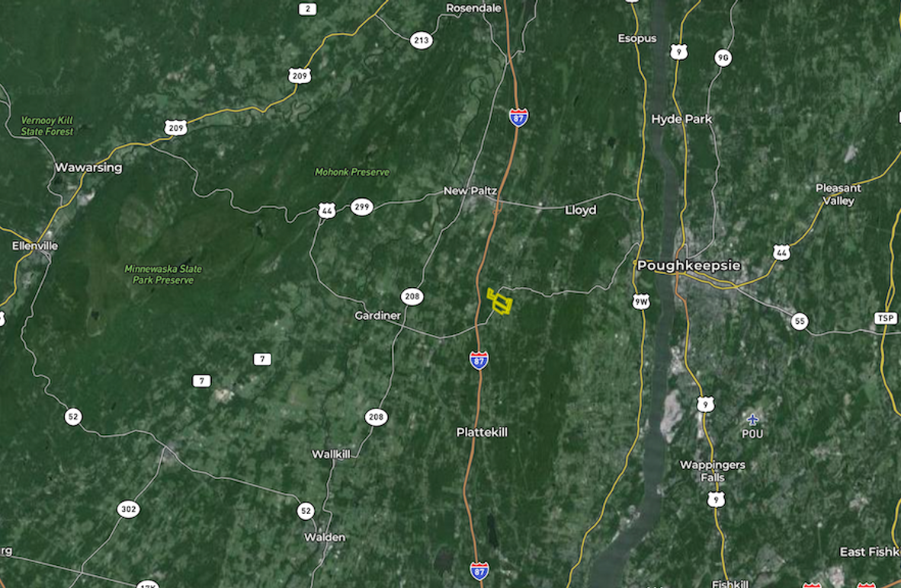Select the 9W highway shield

pos(641,302)
